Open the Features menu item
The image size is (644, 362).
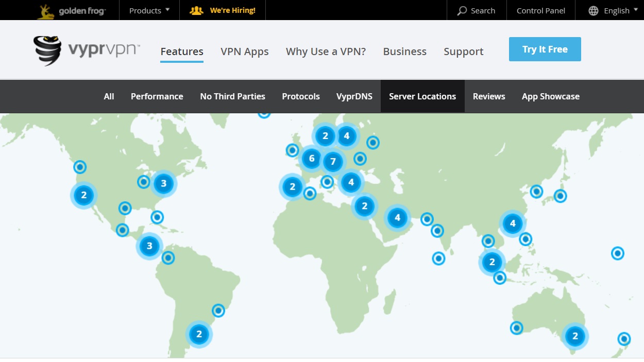tap(182, 51)
